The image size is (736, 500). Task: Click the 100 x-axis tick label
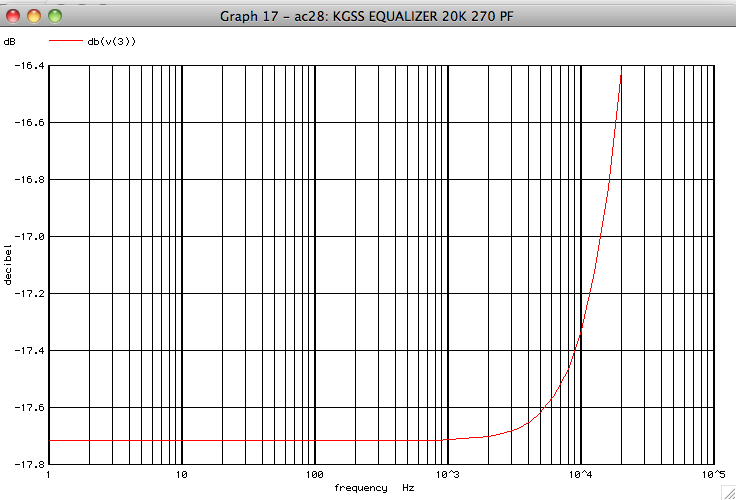click(x=315, y=476)
